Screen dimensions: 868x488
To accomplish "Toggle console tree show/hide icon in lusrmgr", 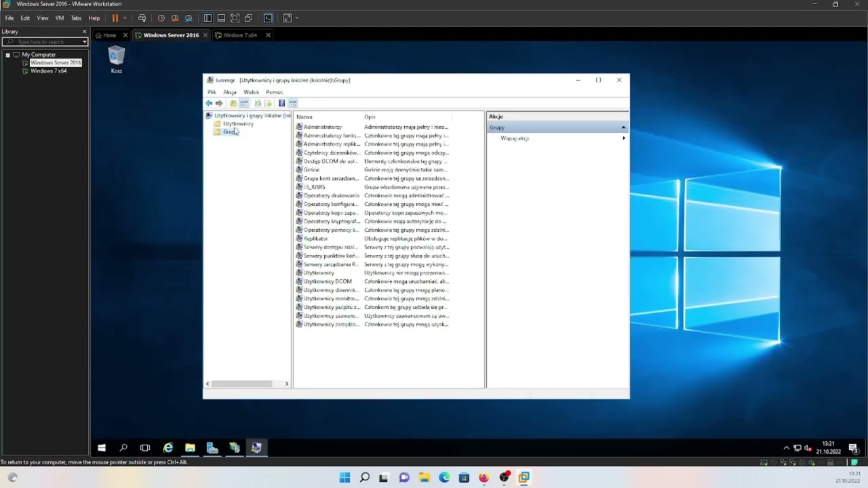I will tap(244, 103).
